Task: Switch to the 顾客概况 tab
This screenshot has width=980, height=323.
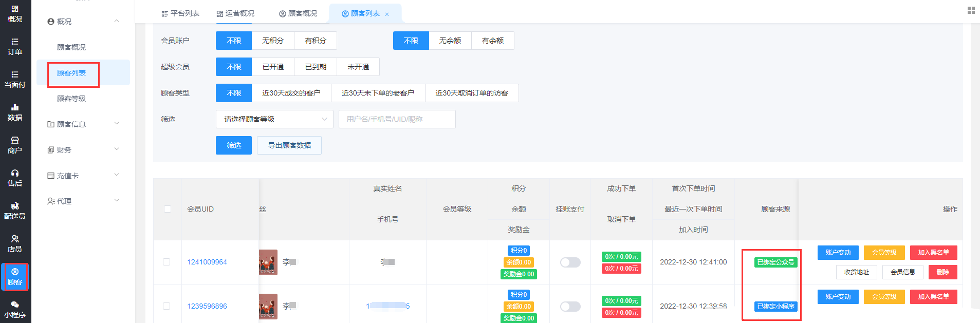Action: click(x=298, y=13)
